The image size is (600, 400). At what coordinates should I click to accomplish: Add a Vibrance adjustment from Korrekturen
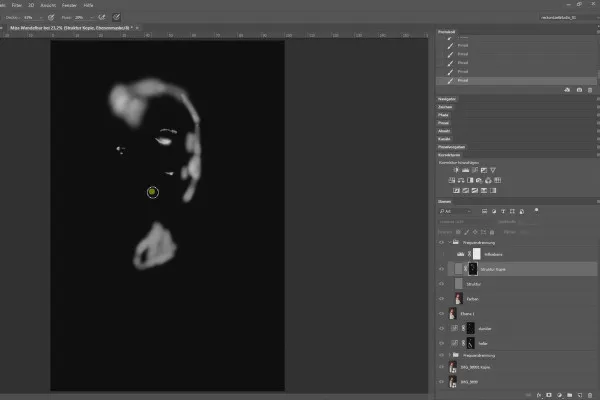click(493, 170)
